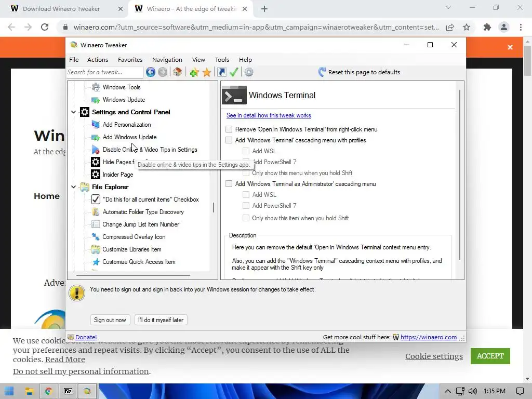532x399 pixels.
Task: Open 7-Zip from the taskbar
Action: [x=68, y=391]
